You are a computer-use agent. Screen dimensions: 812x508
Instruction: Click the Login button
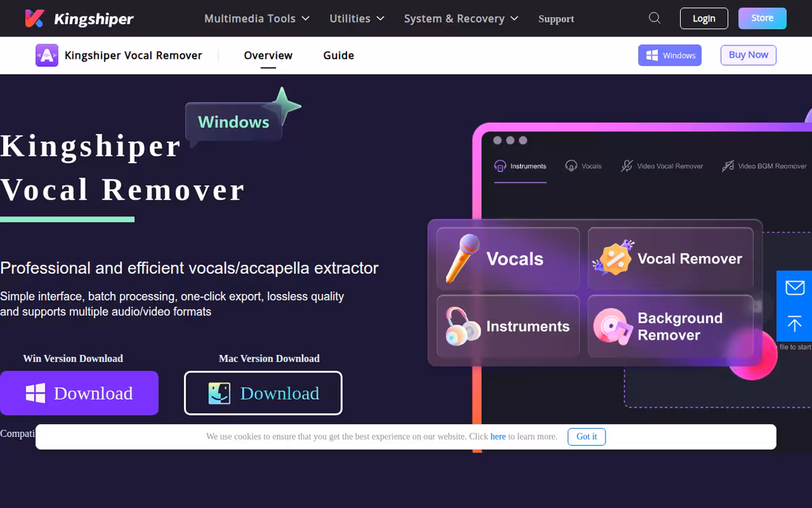click(x=704, y=18)
